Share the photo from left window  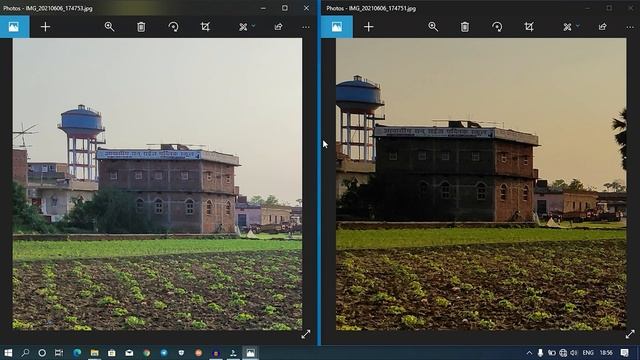click(x=278, y=27)
